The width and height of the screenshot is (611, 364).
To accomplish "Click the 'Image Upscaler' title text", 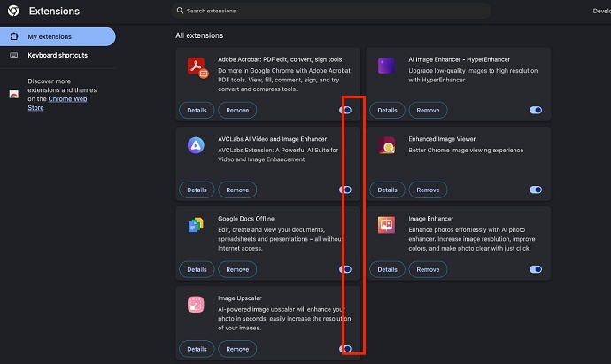I will (240, 298).
